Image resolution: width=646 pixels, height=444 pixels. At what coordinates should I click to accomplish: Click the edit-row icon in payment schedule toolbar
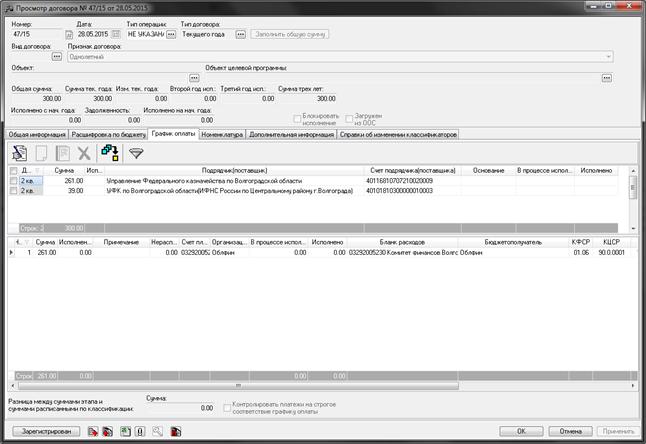tap(20, 153)
